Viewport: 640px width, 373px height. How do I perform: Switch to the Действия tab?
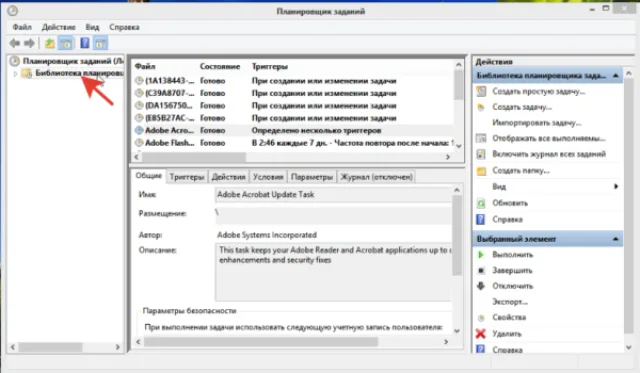point(229,177)
